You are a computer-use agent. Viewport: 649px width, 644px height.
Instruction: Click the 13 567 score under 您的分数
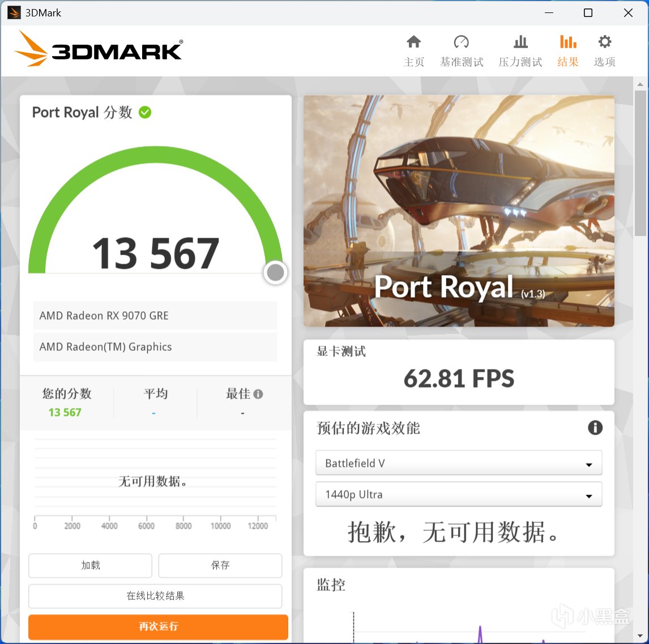click(x=65, y=413)
